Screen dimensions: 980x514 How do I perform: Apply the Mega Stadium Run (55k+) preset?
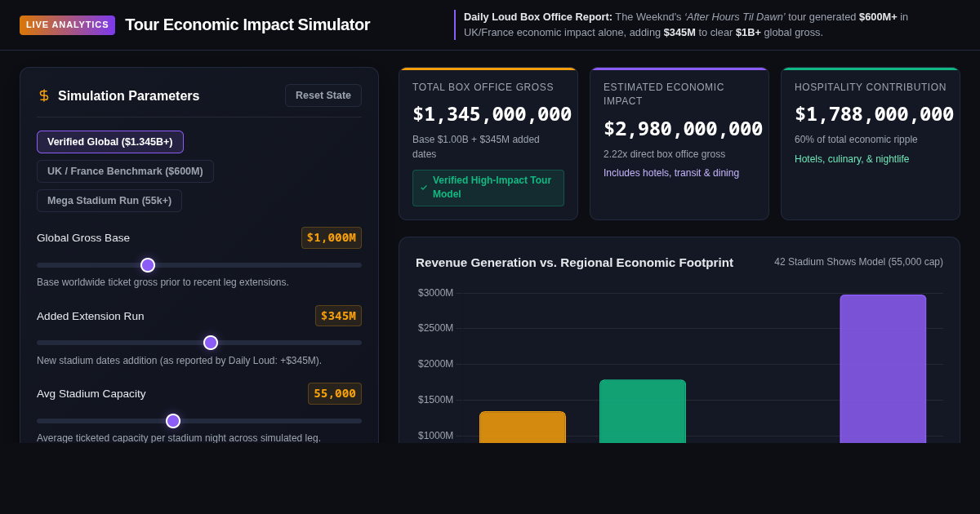(x=109, y=201)
